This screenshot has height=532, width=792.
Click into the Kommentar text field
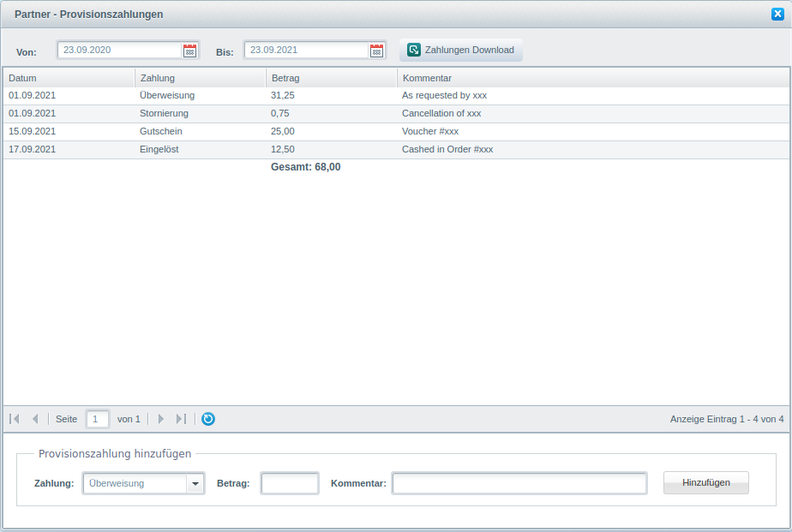[x=519, y=483]
